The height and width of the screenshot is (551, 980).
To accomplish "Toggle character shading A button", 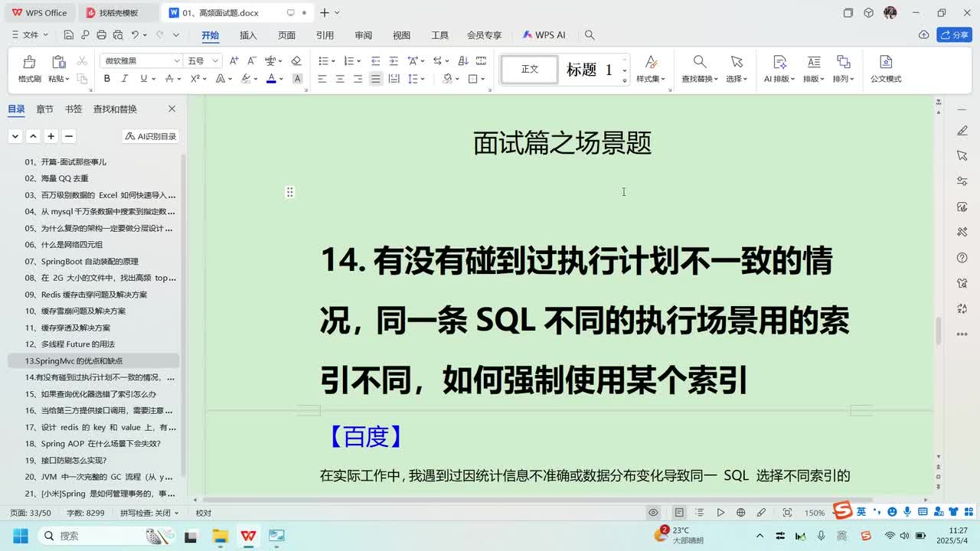I will 297,79.
